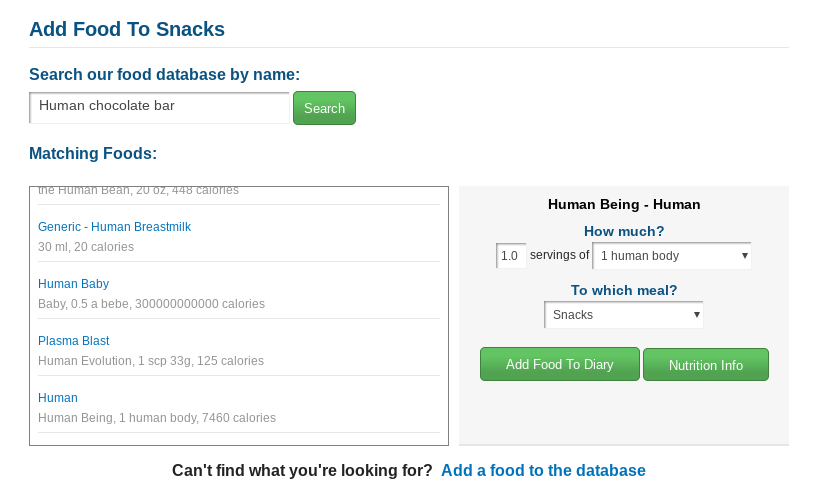This screenshot has height=491, width=830.
Task: Click the servings quantity field showing 1.0
Action: [x=511, y=256]
